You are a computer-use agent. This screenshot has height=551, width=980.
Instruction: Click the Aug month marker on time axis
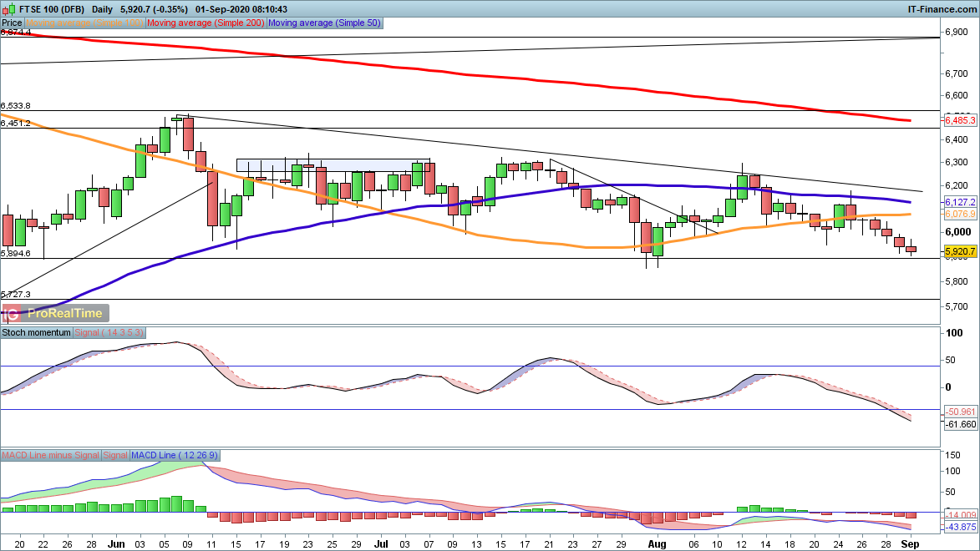[658, 543]
